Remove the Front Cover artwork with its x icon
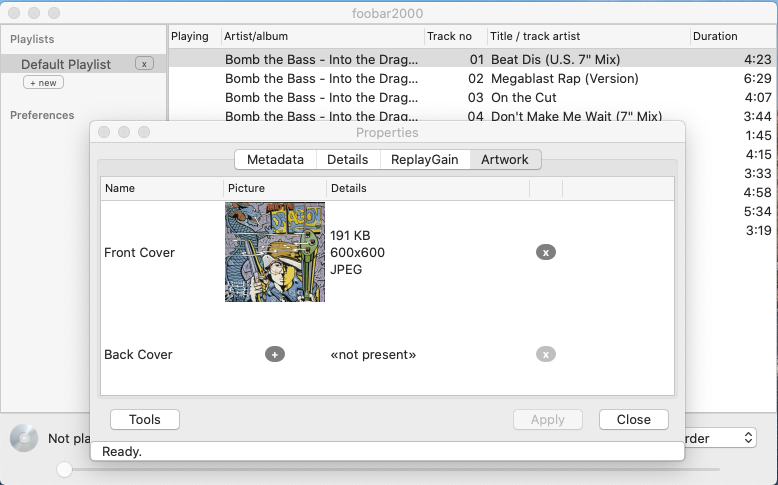The image size is (778, 485). (x=546, y=252)
